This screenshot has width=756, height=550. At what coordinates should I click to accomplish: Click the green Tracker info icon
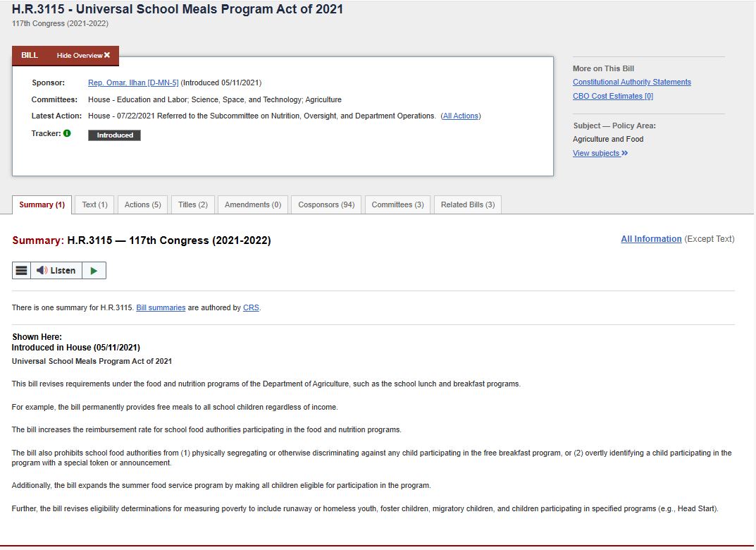(67, 133)
